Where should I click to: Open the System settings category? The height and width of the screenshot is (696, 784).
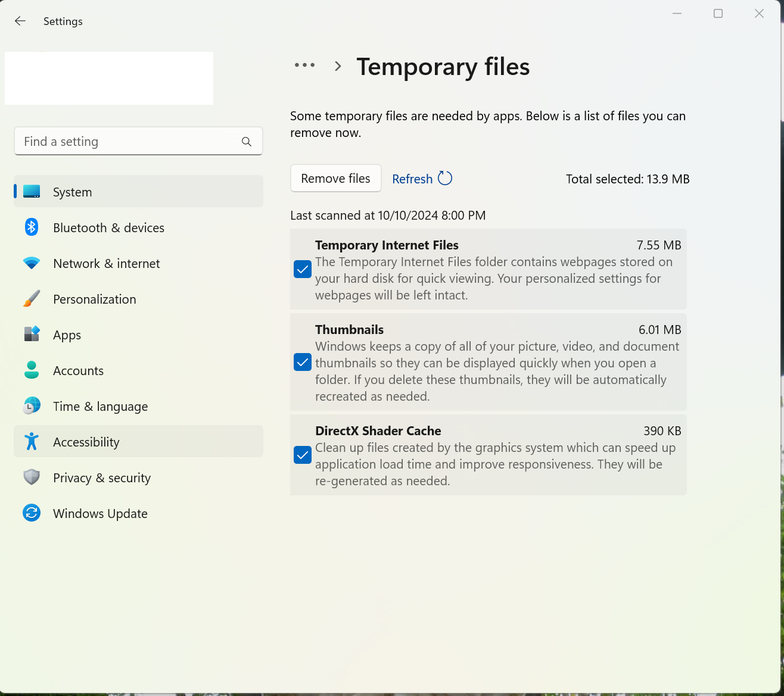coord(138,191)
